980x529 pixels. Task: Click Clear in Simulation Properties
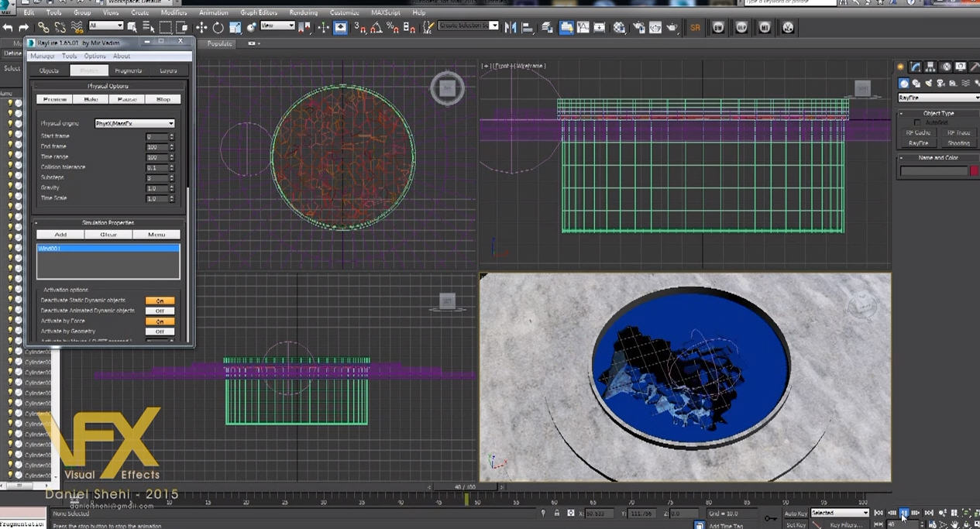pyautogui.click(x=108, y=234)
